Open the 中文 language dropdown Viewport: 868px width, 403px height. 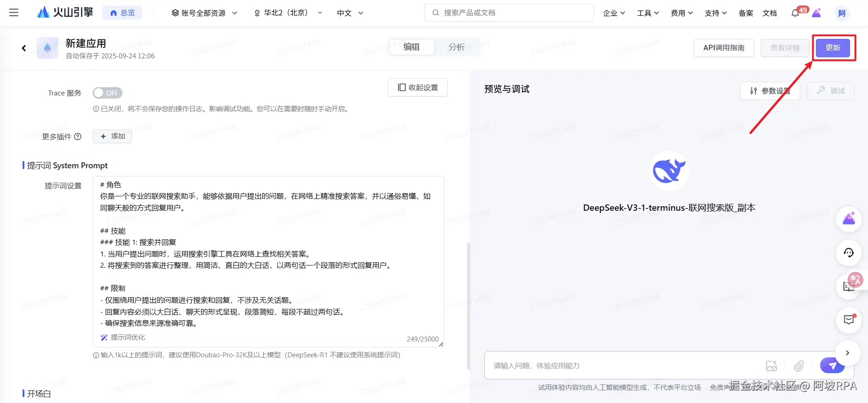(x=350, y=13)
